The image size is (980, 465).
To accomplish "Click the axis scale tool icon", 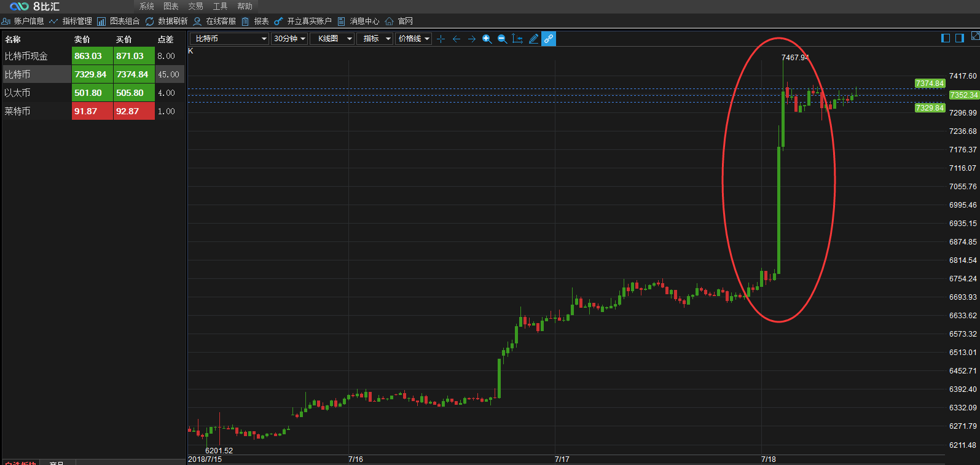I will 517,39.
